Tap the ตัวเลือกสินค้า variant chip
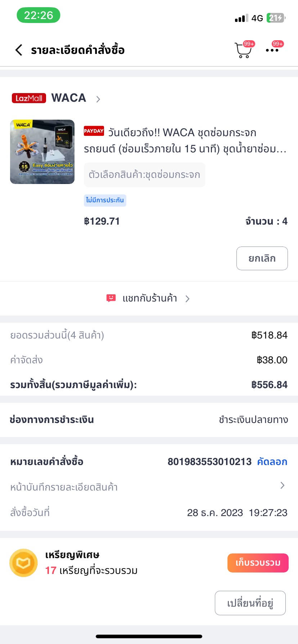The image size is (298, 644). click(144, 175)
